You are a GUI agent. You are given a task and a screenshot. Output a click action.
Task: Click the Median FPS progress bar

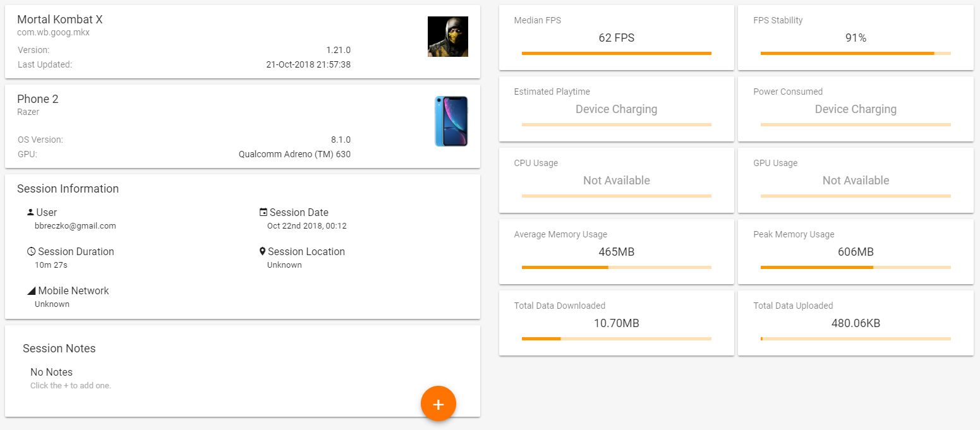[616, 54]
